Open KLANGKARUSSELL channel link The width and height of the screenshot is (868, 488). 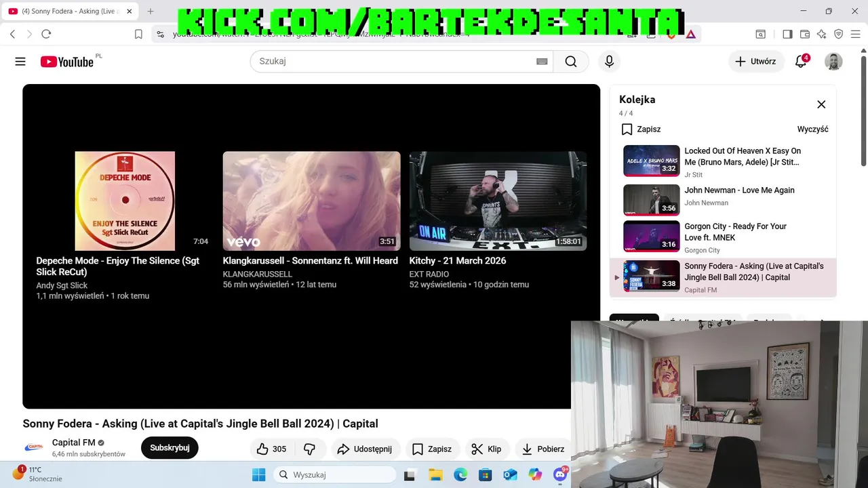tap(258, 274)
